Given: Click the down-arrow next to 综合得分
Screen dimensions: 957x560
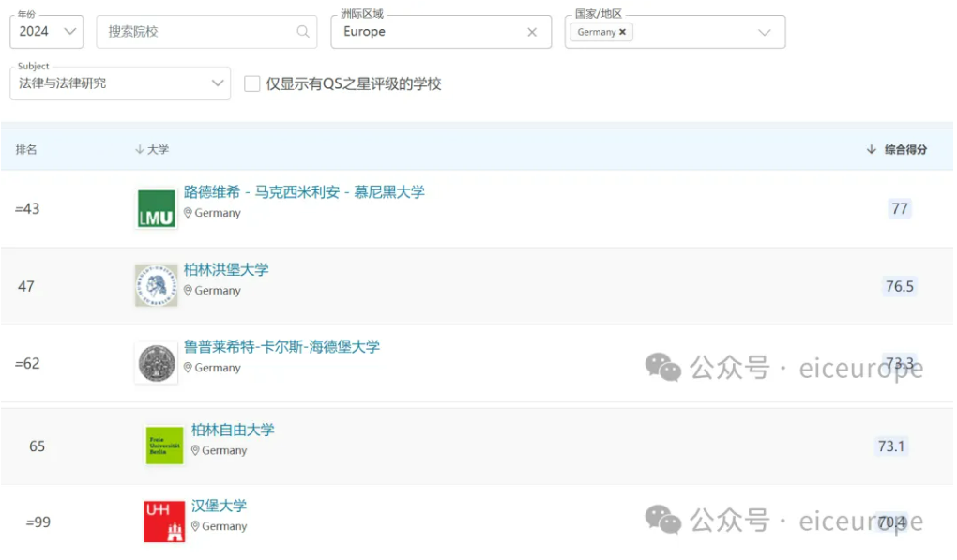Looking at the screenshot, I should (872, 149).
